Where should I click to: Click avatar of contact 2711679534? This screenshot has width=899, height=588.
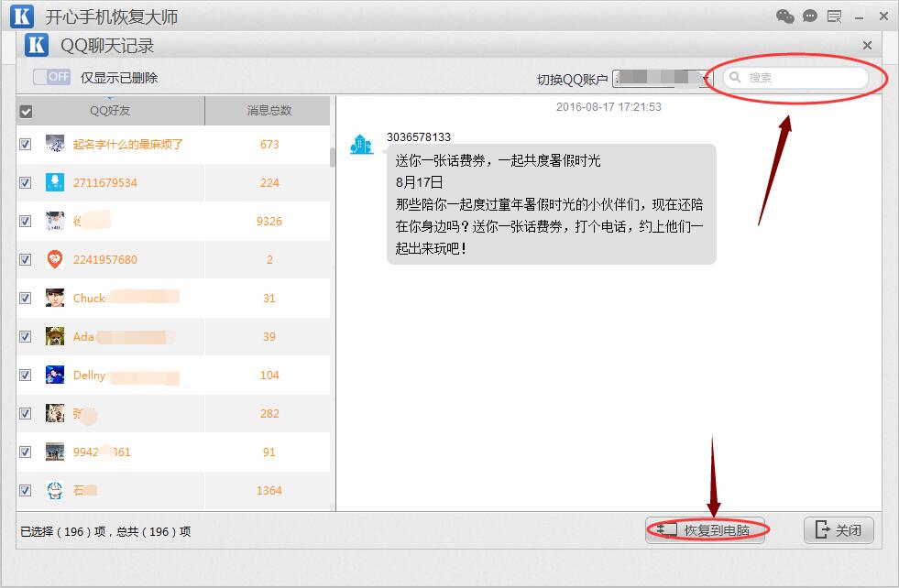click(55, 182)
